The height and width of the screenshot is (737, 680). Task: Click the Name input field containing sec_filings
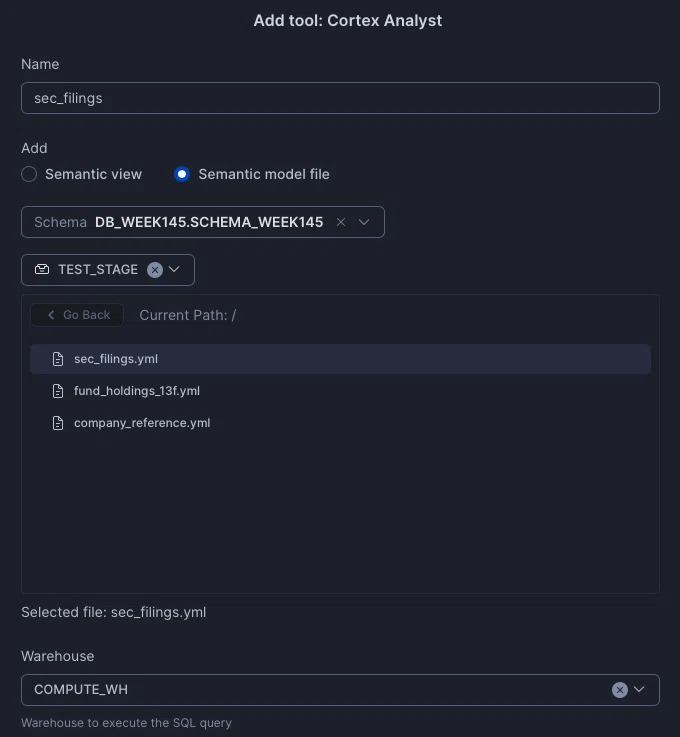[x=340, y=98]
